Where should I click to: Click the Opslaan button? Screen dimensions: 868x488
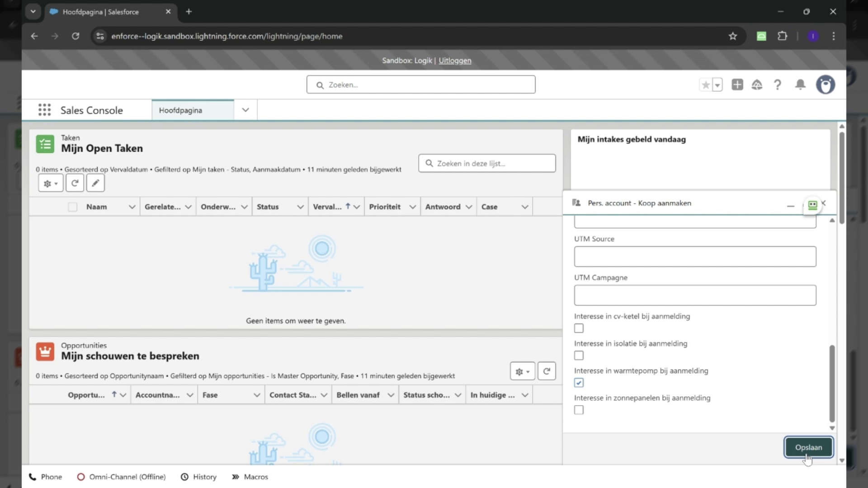(808, 447)
